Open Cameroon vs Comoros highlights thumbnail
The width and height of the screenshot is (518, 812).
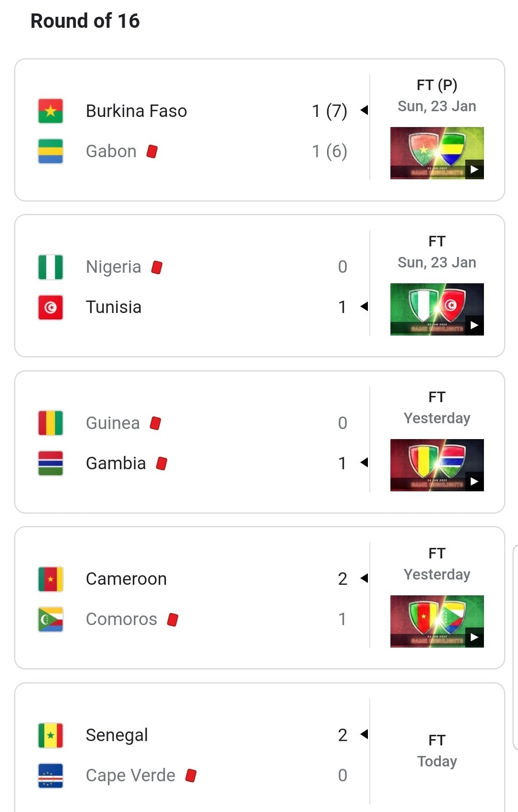click(x=437, y=621)
